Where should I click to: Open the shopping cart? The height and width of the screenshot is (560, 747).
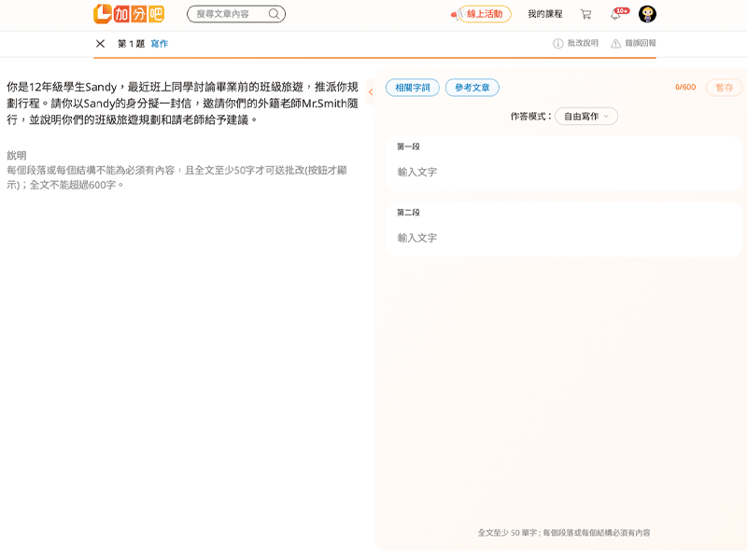585,14
